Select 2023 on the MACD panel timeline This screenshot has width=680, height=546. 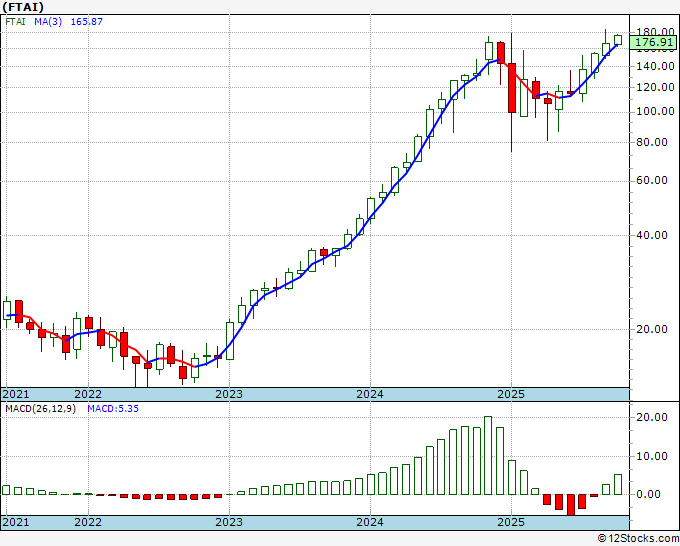coord(229,522)
